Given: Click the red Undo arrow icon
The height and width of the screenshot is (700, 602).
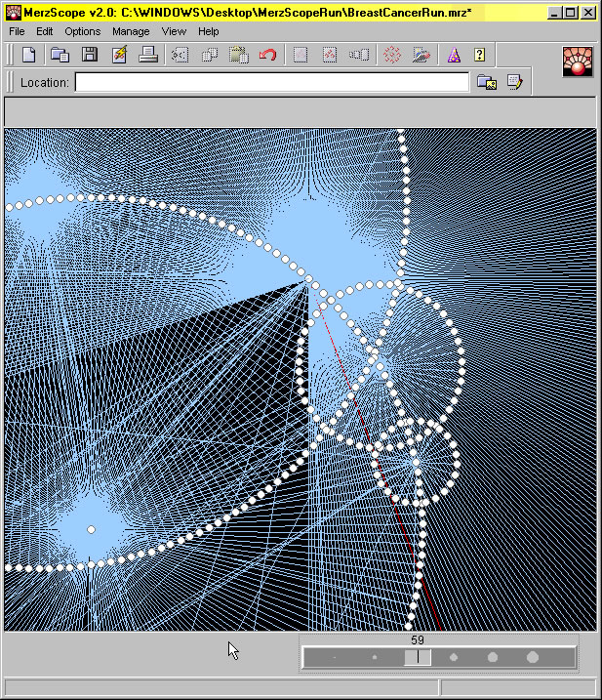Looking at the screenshot, I should pyautogui.click(x=267, y=55).
